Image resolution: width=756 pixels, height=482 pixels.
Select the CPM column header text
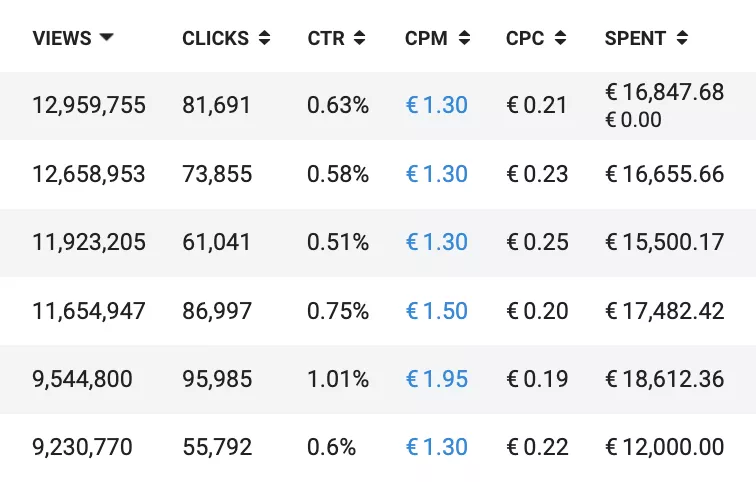[x=426, y=38]
